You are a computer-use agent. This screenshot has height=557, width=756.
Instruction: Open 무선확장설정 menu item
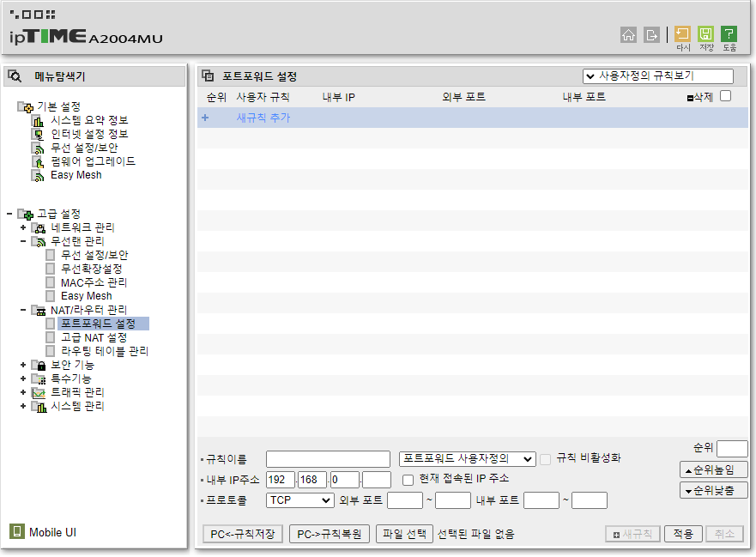pyautogui.click(x=91, y=269)
